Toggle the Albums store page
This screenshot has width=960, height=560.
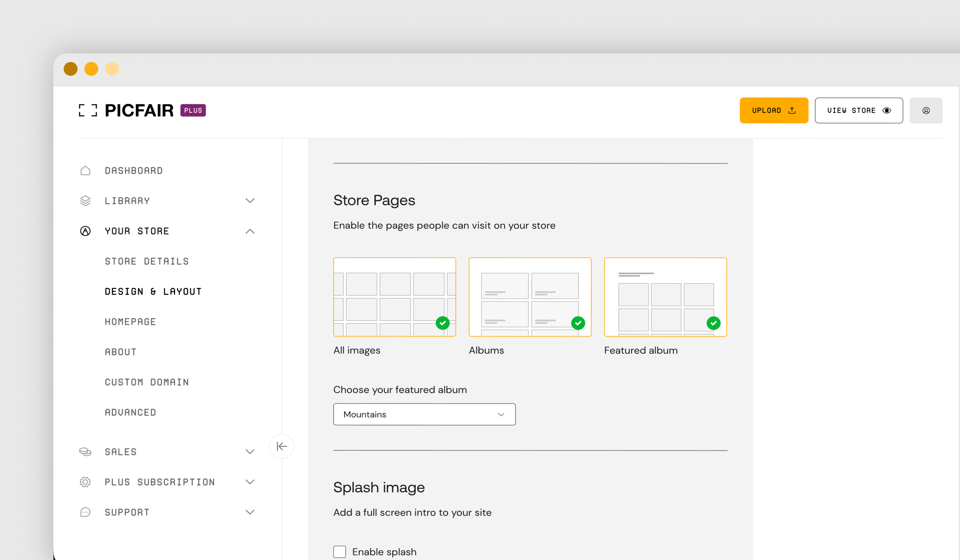pyautogui.click(x=530, y=297)
